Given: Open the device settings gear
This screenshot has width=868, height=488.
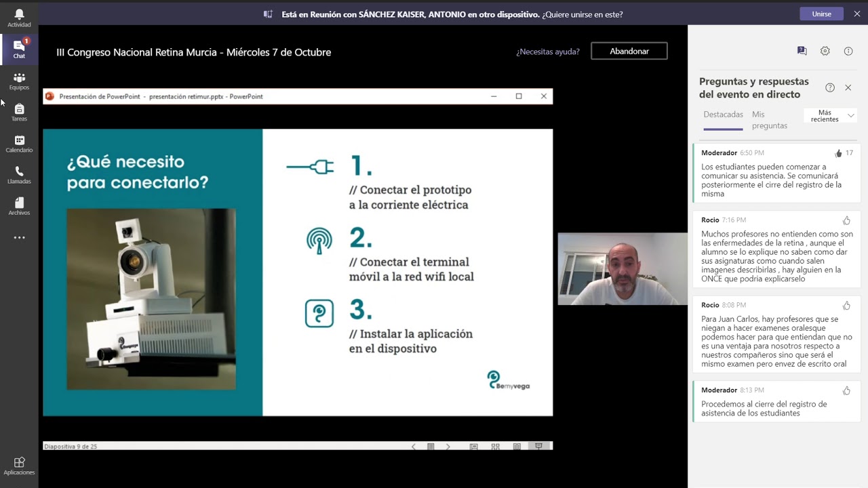Looking at the screenshot, I should [825, 51].
